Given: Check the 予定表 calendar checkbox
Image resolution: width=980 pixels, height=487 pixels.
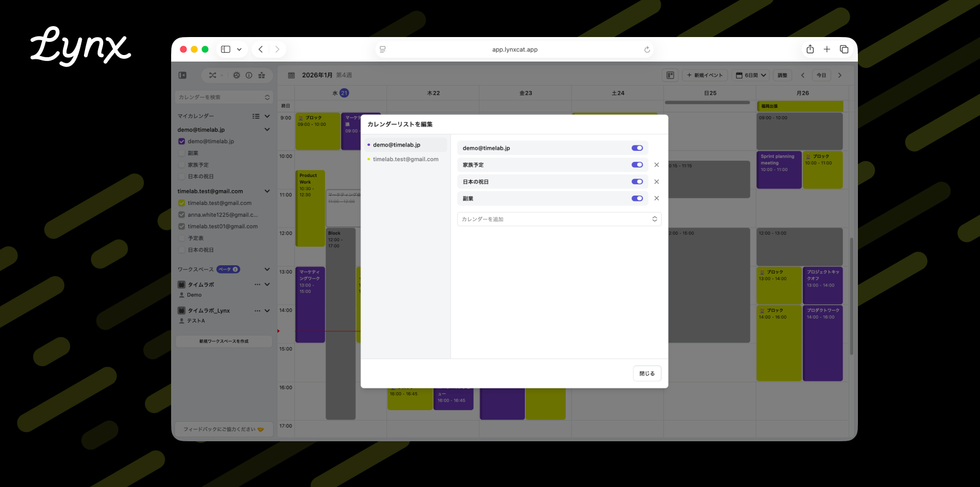Looking at the screenshot, I should (x=182, y=238).
